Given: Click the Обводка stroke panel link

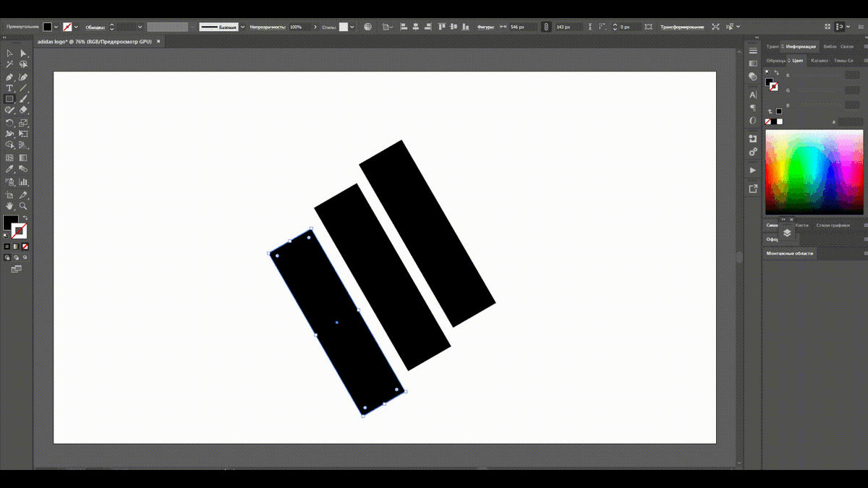Looking at the screenshot, I should tap(95, 27).
